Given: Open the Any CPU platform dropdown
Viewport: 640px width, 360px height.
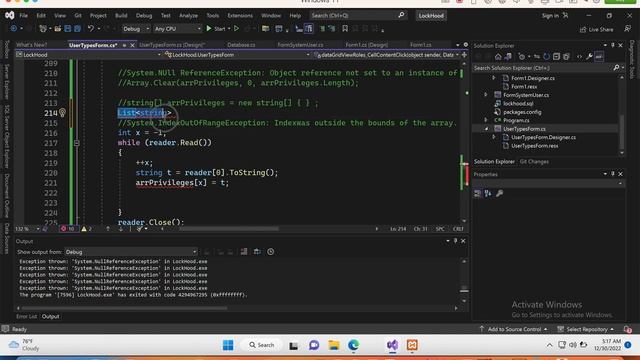Looking at the screenshot, I should (178, 29).
